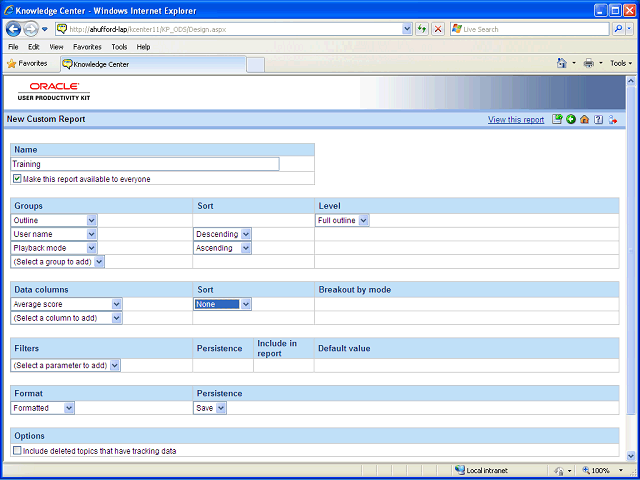Open the Print icon dropdown arrow

click(600, 63)
